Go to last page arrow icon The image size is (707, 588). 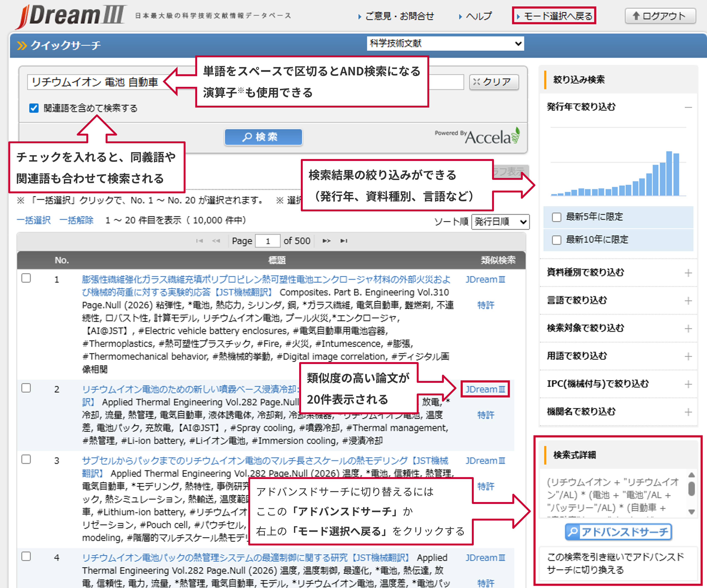[344, 241]
